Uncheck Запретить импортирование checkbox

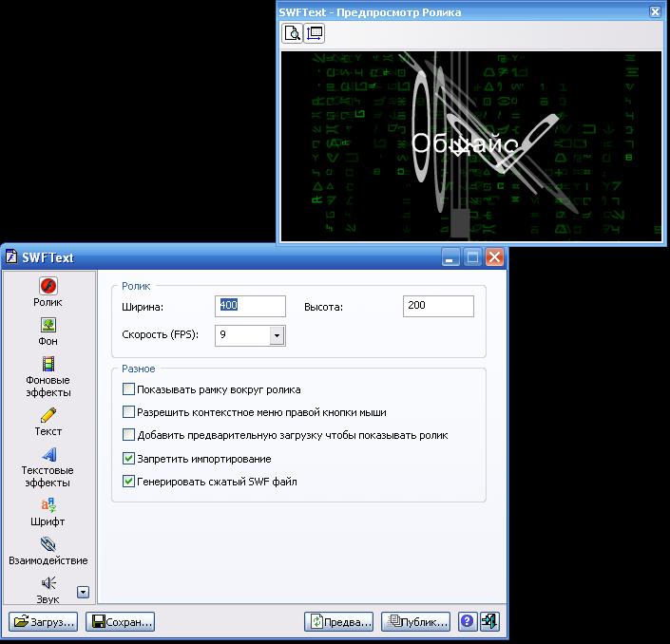(x=128, y=459)
